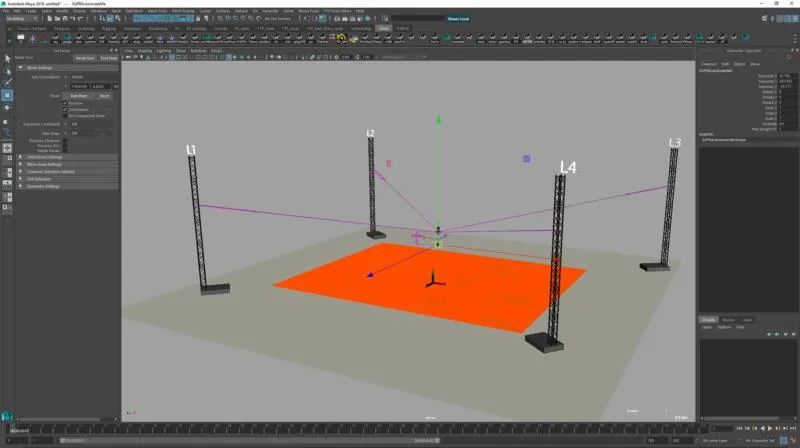Choose the Paint Selection brush tool
The height and width of the screenshot is (448, 800).
point(7,82)
